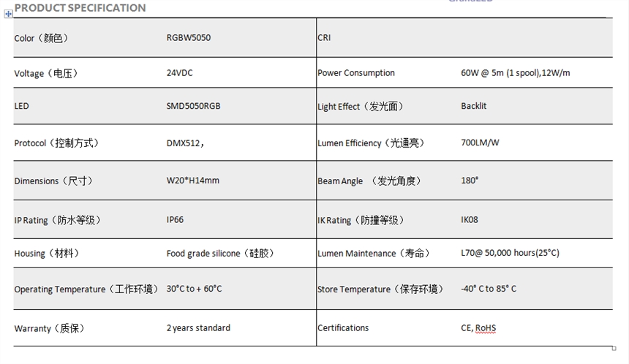629x364 pixels.
Task: Click the W20*H14mm dimensions value
Action: [x=192, y=181]
